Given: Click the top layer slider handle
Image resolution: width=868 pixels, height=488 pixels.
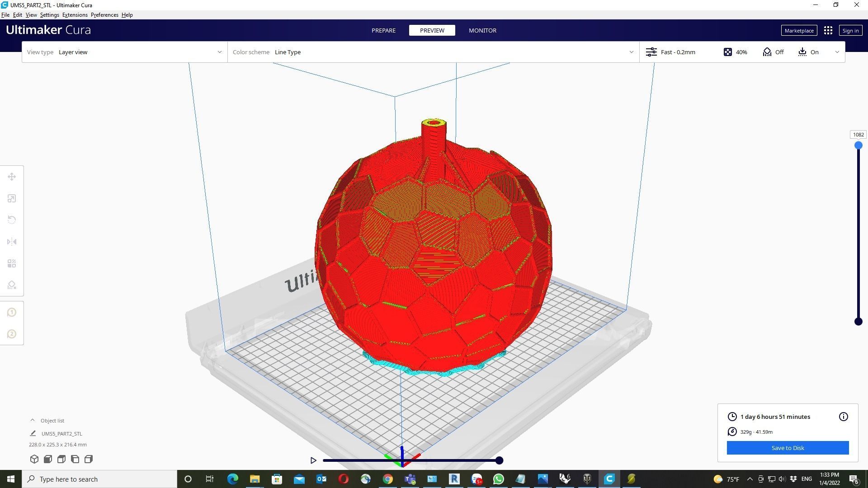Looking at the screenshot, I should pyautogui.click(x=858, y=145).
